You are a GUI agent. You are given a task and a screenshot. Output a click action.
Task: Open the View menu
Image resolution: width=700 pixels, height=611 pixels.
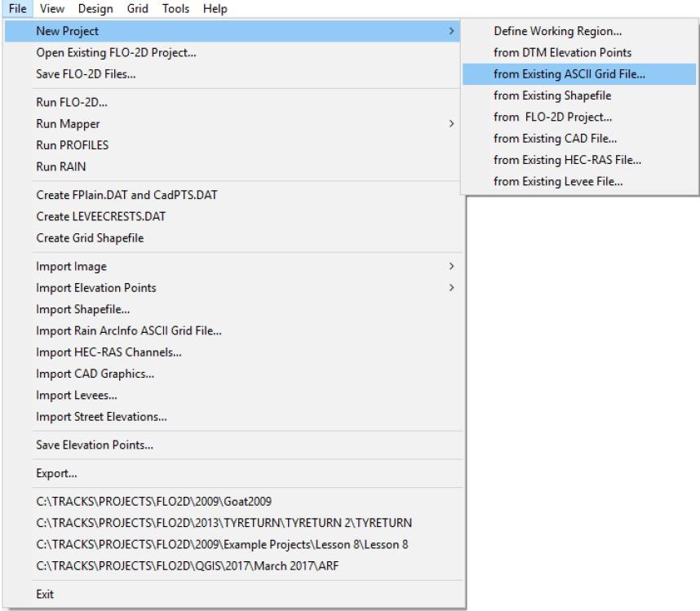point(52,9)
